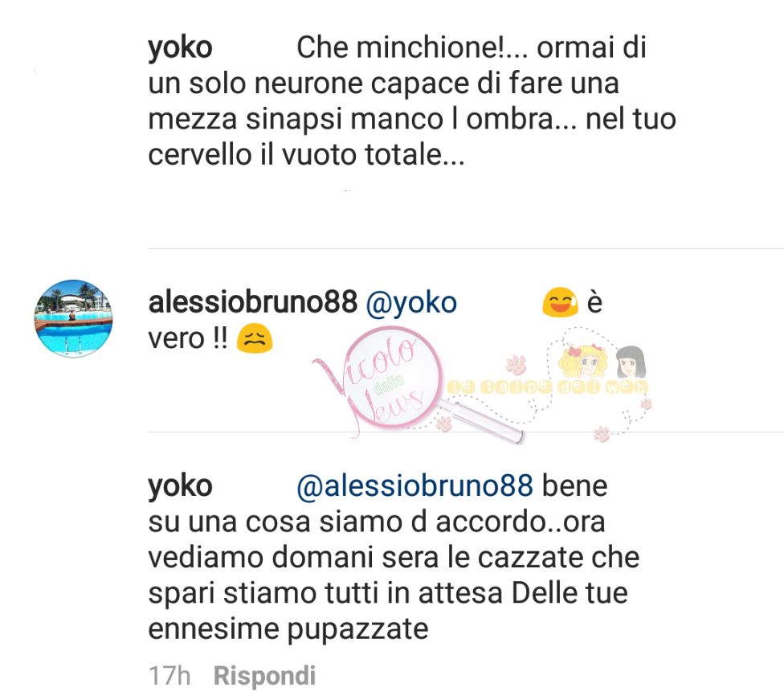The image size is (784, 700).
Task: Click the @alessiobruno88 mention in yoko's reply
Action: click(x=415, y=486)
